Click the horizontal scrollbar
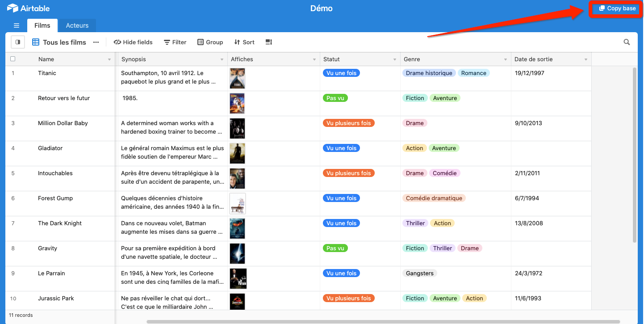 point(383,321)
